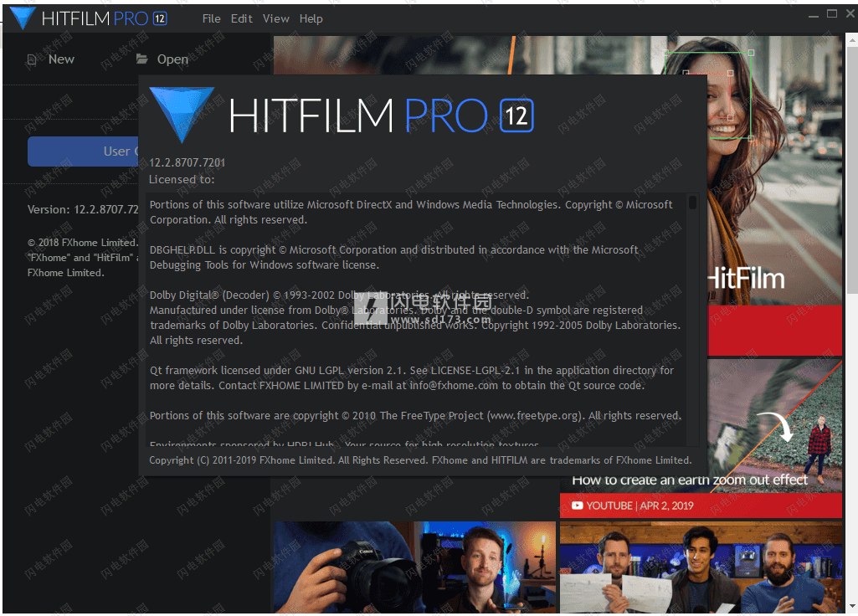Click the main window vertical scrollbar thumb
This screenshot has height=616, width=858.
pos(851,170)
